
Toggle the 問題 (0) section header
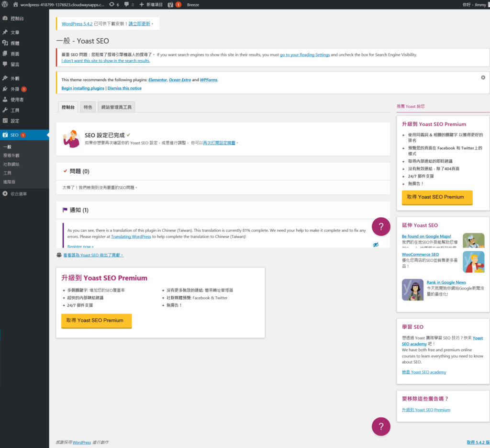223,171
